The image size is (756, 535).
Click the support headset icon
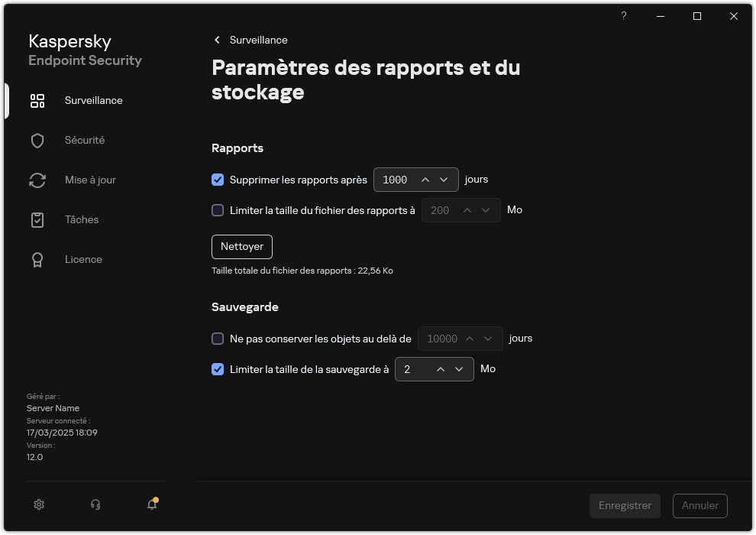tap(95, 504)
